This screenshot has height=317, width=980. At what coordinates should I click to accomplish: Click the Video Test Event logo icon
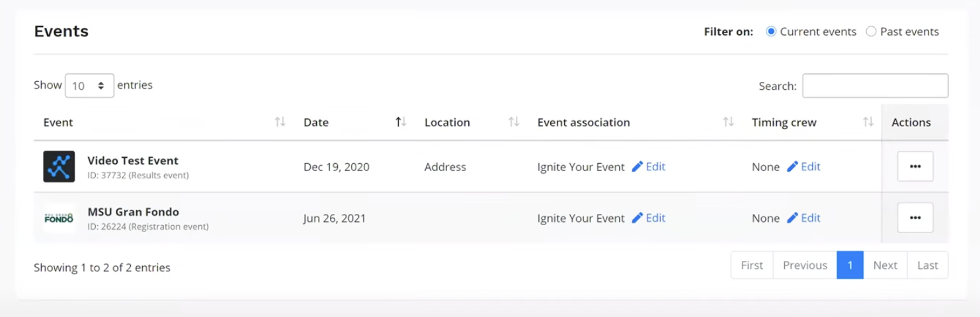[59, 166]
